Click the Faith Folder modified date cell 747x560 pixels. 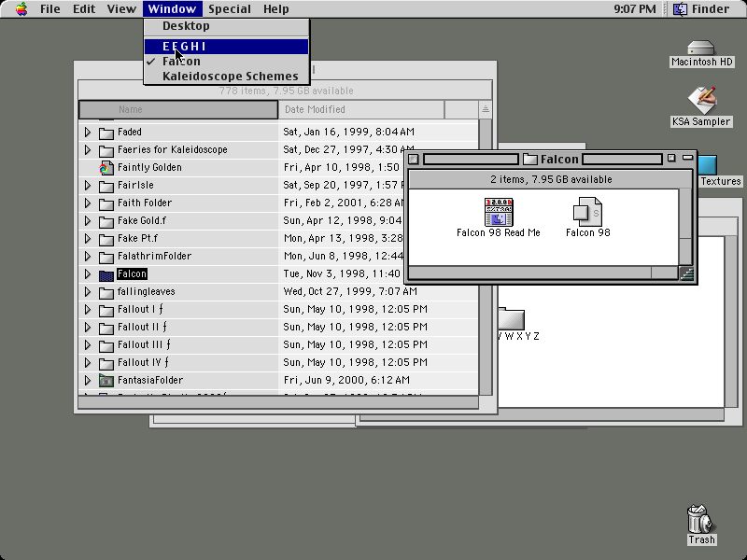344,203
